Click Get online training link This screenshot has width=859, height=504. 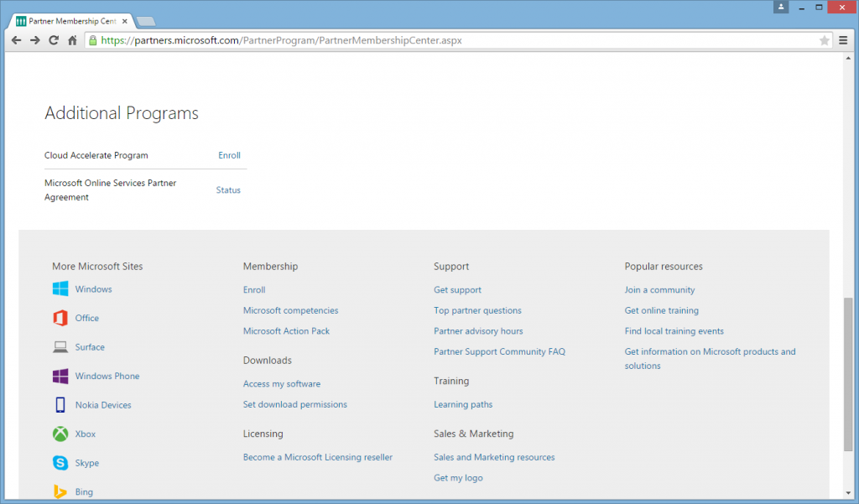pyautogui.click(x=661, y=310)
